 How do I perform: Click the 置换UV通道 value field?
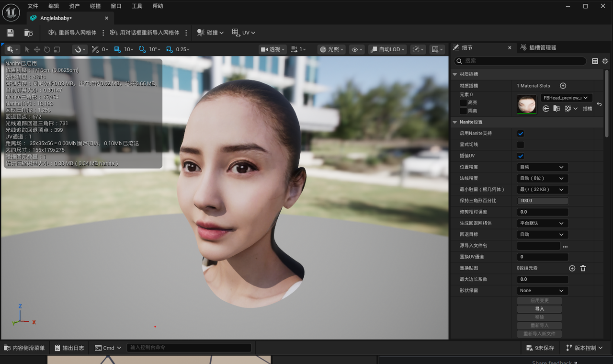pyautogui.click(x=543, y=257)
